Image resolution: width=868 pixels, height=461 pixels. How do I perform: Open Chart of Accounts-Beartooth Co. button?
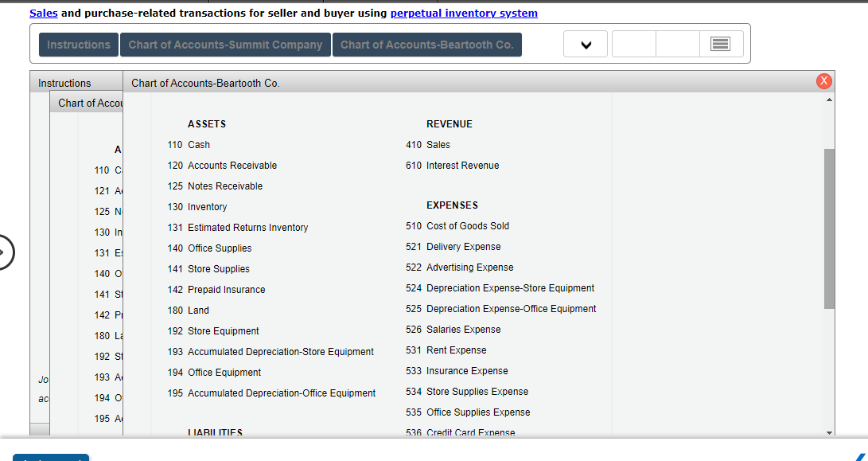pyautogui.click(x=426, y=45)
